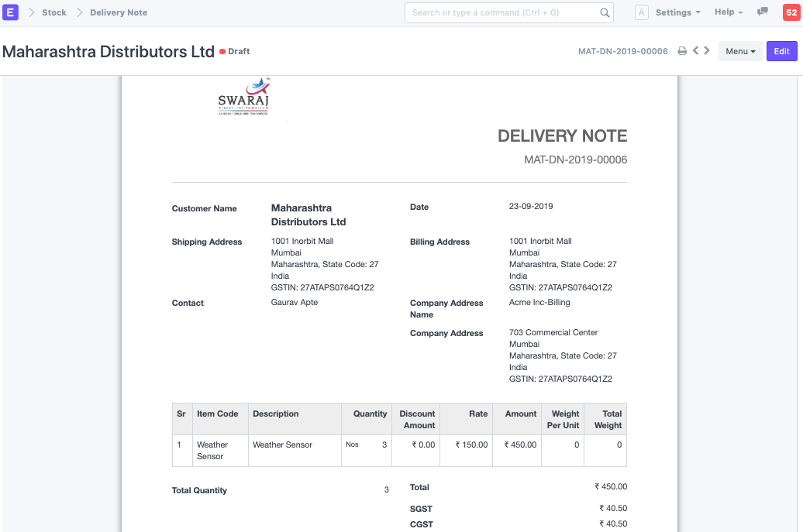Click the Weather Sensor item code cell
Viewport: 803px width, 532px height.
tap(212, 451)
